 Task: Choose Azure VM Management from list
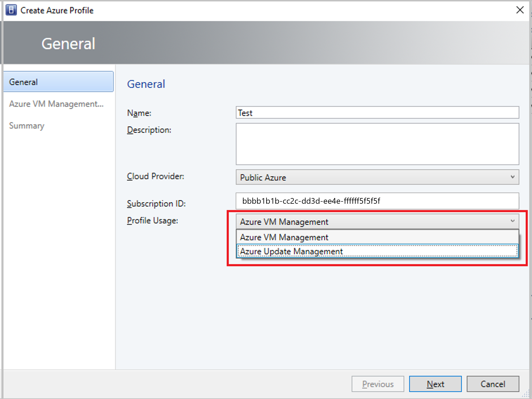[377, 237]
